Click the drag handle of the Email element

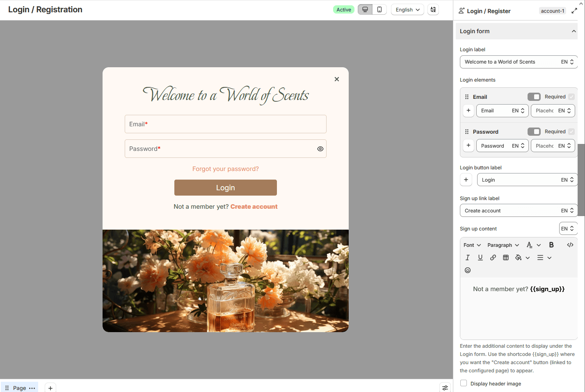467,97
